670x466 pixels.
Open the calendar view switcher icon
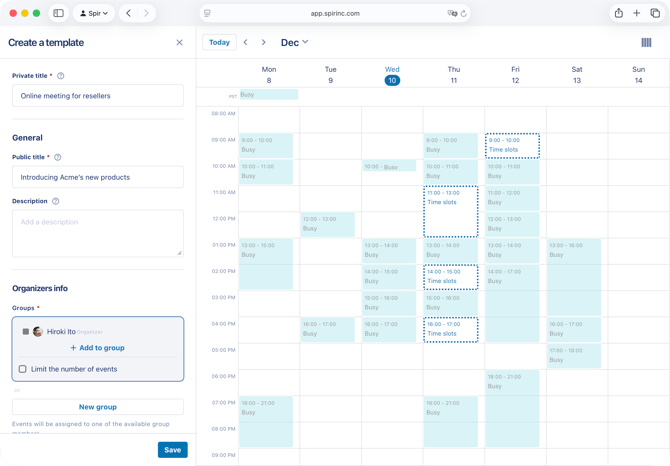coord(646,43)
